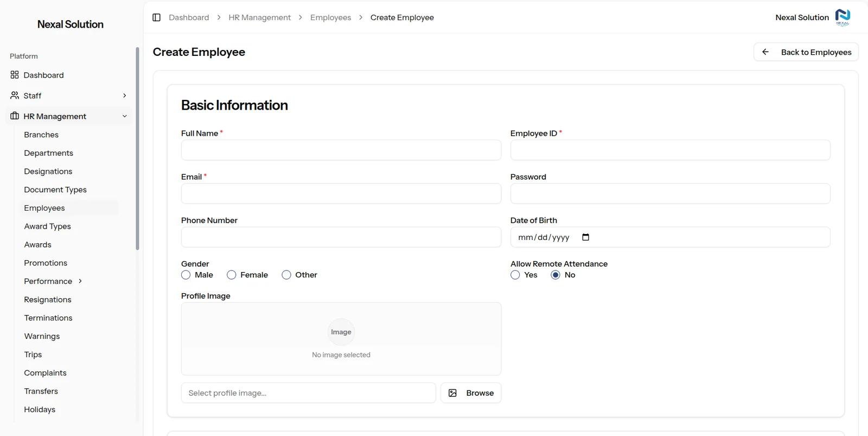Image resolution: width=868 pixels, height=436 pixels.
Task: Collapse the HR Management menu chevron
Action: [x=125, y=116]
